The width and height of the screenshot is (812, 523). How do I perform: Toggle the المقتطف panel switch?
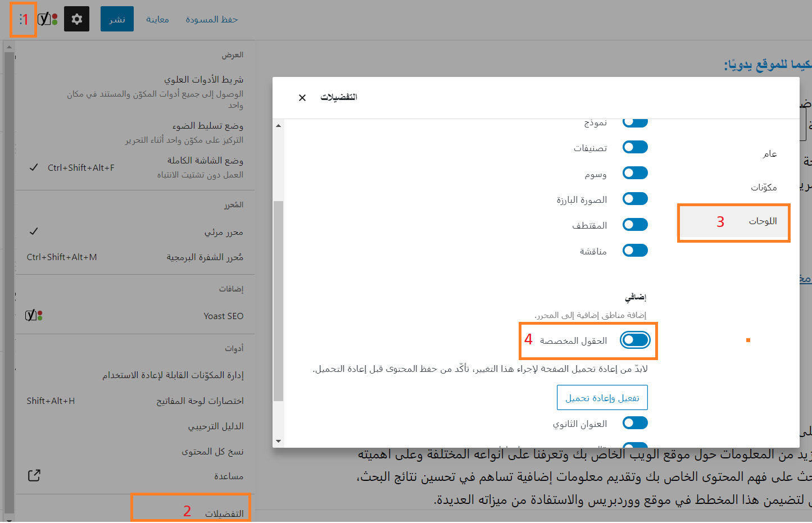(x=635, y=225)
